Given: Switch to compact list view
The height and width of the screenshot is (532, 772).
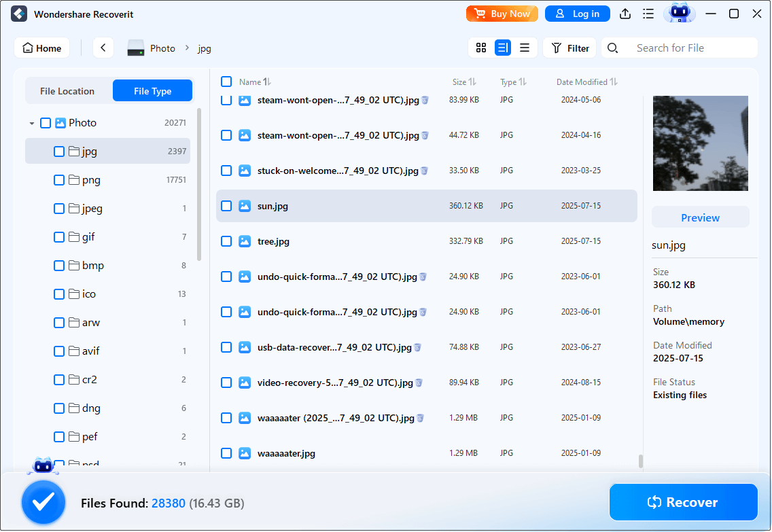Looking at the screenshot, I should pyautogui.click(x=524, y=48).
